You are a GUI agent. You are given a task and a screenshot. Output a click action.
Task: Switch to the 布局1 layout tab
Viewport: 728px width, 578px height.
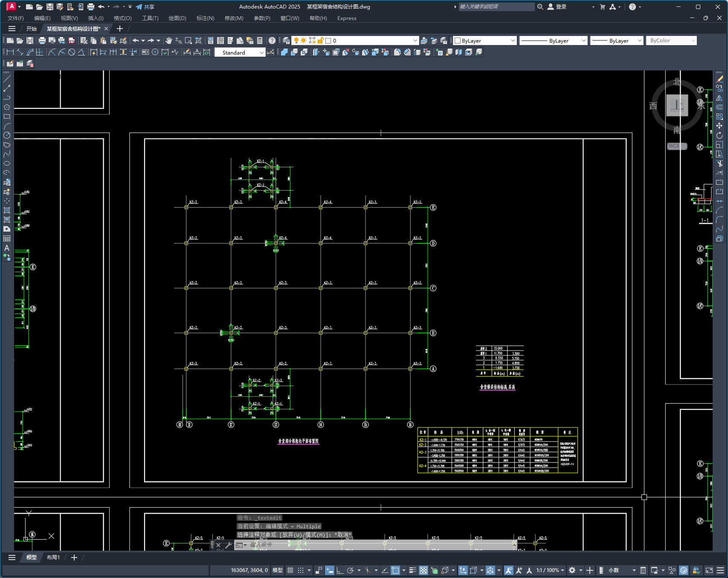coord(53,558)
